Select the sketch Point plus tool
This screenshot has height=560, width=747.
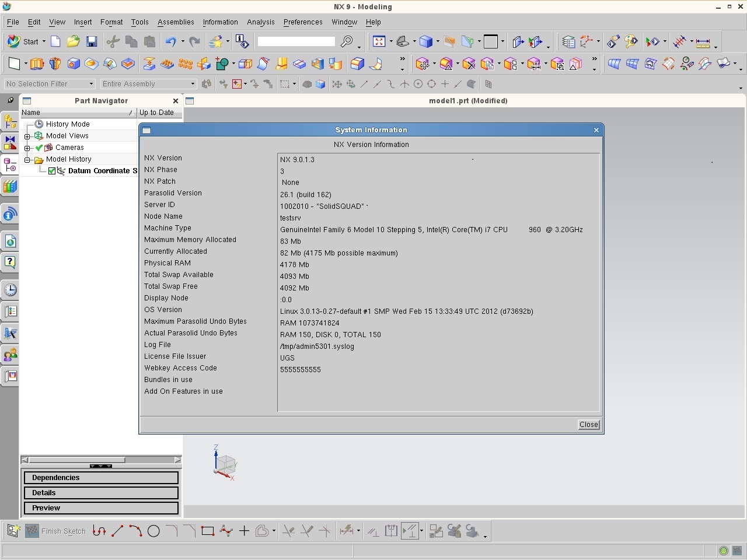[244, 531]
